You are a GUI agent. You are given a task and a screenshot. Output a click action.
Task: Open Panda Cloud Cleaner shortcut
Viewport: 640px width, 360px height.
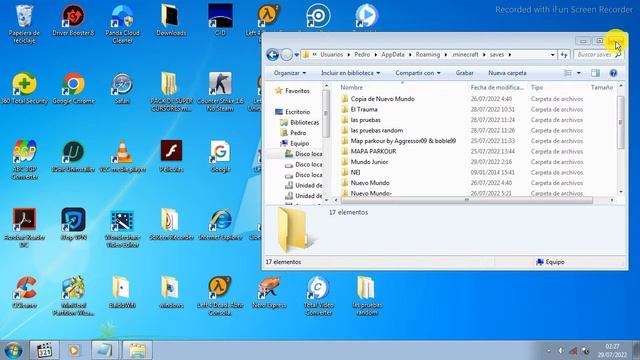click(x=122, y=23)
